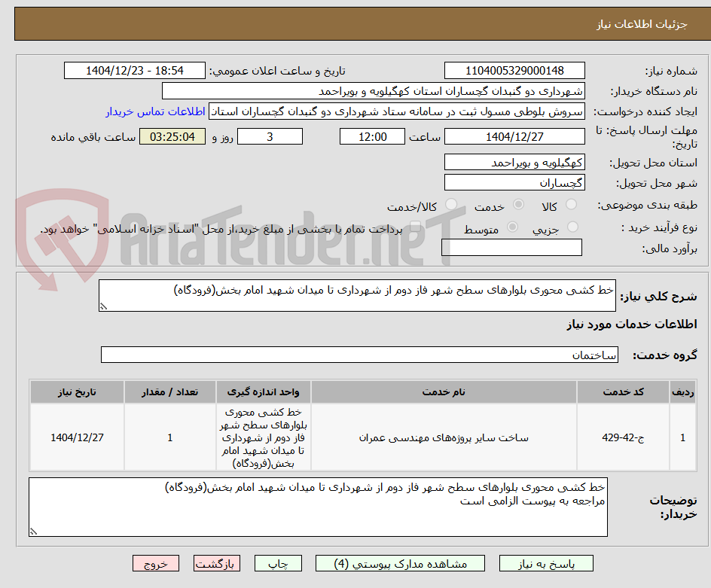
Task: Toggle the اسناد خزانه اسلامی payment checkbox
Action: click(x=415, y=227)
